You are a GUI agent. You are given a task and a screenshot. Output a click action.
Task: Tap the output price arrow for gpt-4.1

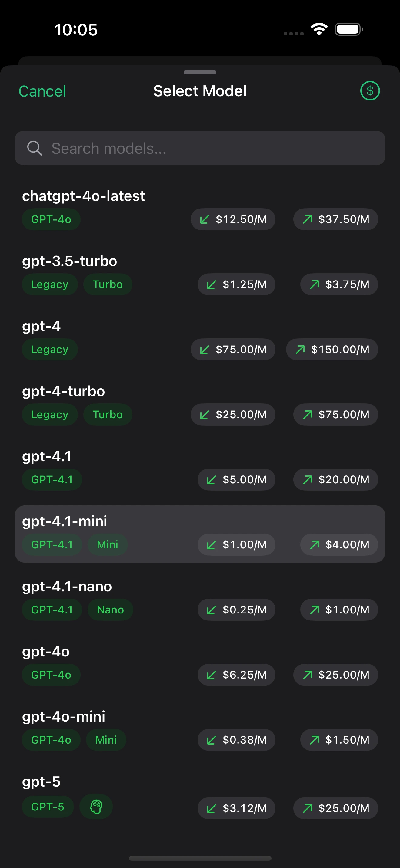307,479
